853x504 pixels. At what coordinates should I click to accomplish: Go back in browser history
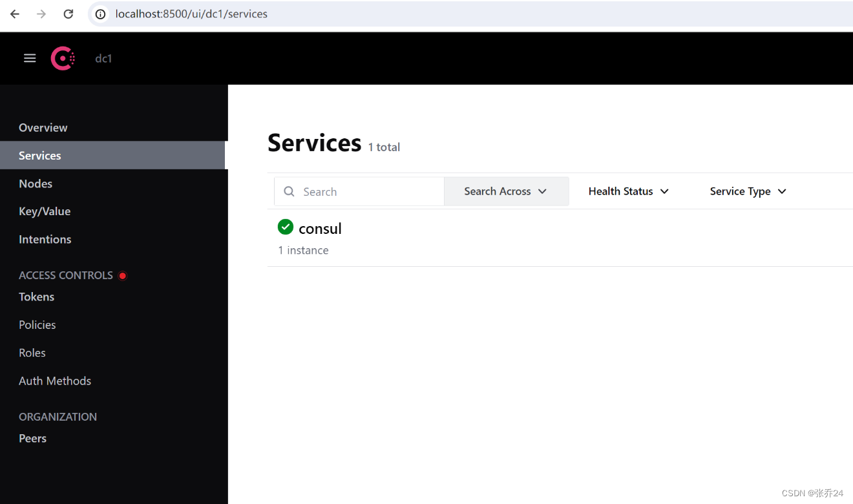click(14, 14)
